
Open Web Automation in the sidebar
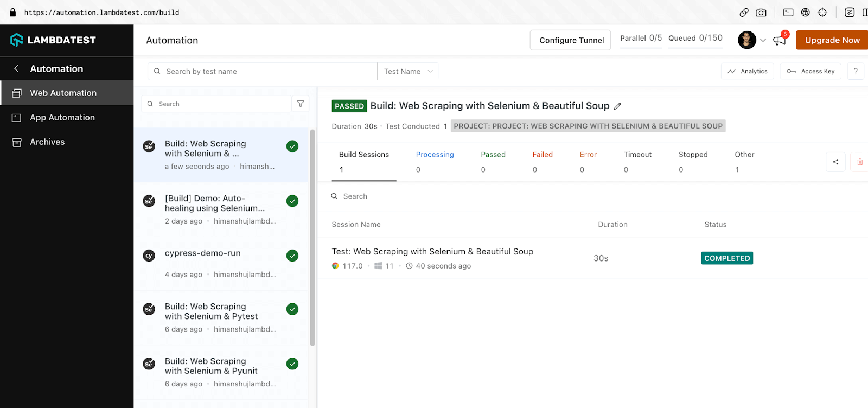[67, 93]
